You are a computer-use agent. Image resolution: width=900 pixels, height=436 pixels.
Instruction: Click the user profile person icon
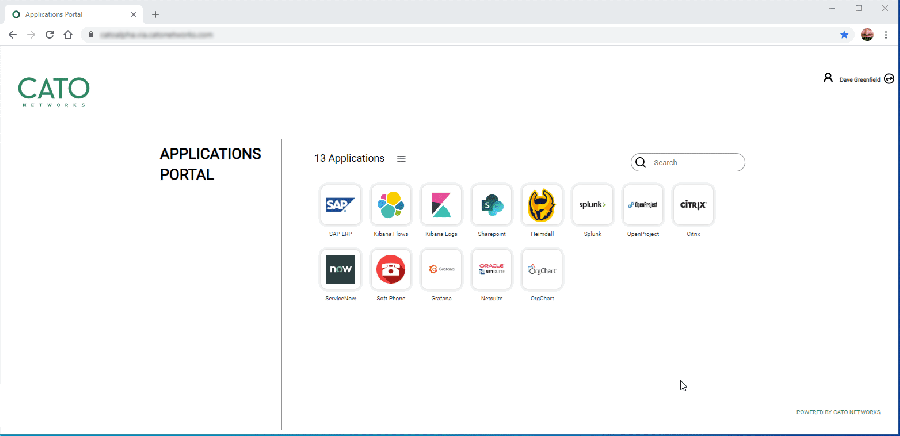tap(828, 77)
